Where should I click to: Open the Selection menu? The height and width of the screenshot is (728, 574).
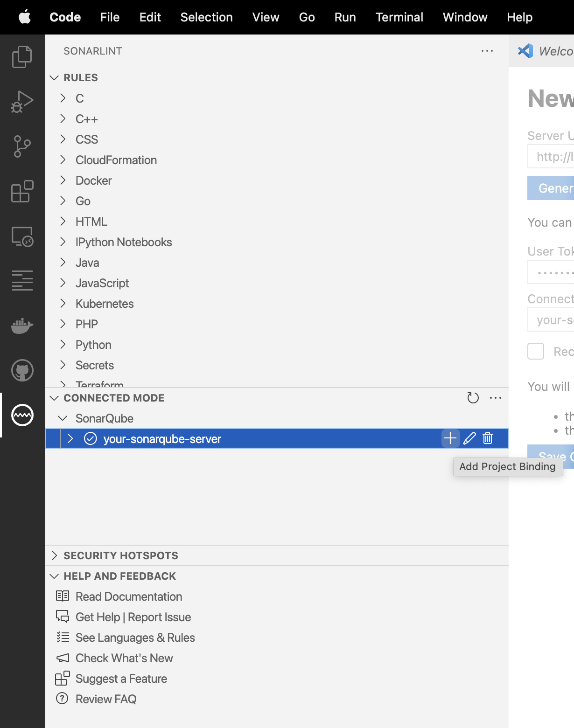[x=206, y=17]
